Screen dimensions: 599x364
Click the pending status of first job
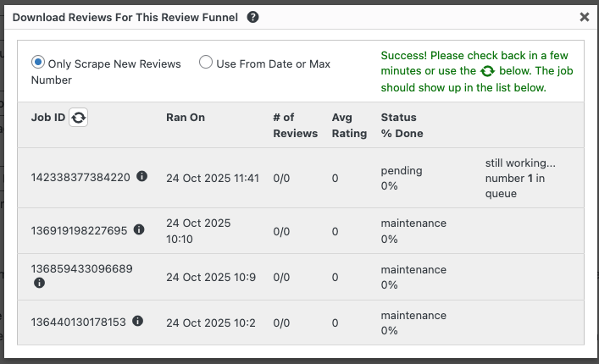(x=401, y=171)
